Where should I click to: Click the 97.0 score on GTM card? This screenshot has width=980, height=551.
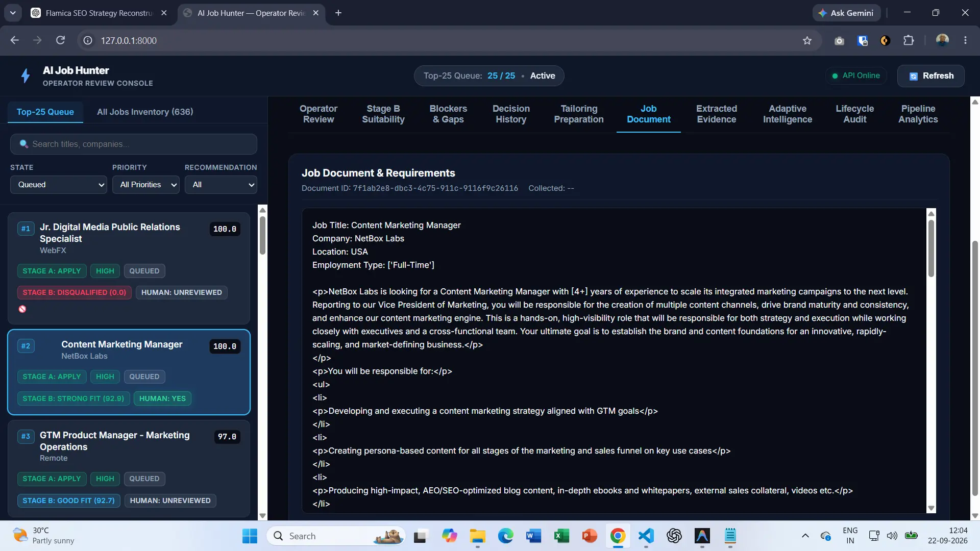click(x=227, y=437)
